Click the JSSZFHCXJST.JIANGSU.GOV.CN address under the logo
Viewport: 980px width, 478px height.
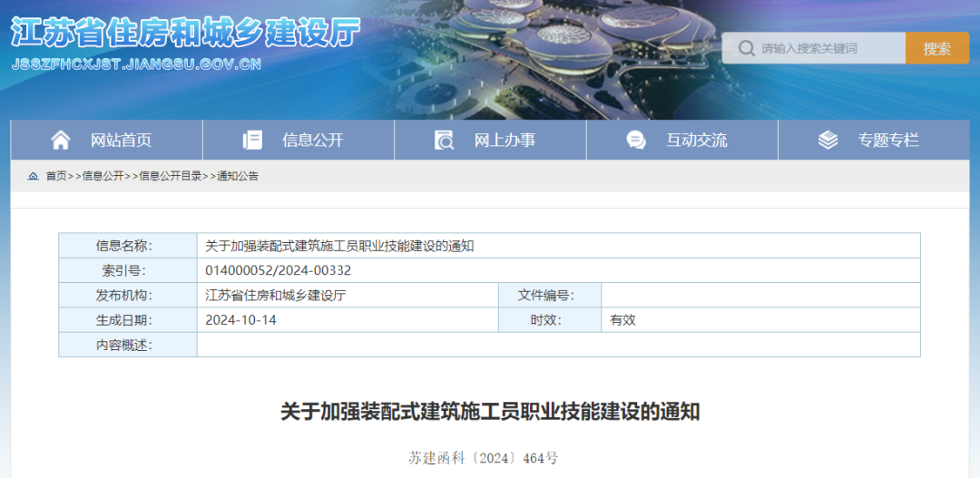[137, 64]
